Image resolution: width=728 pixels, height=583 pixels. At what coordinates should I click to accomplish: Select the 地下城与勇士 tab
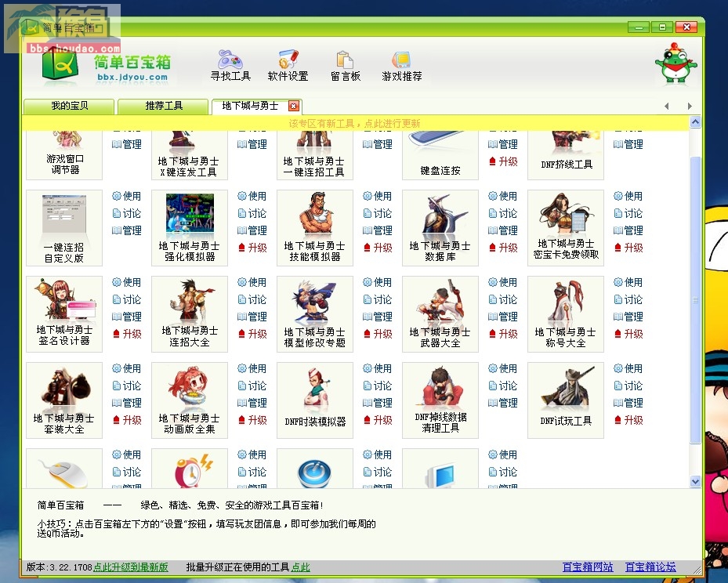[250, 107]
